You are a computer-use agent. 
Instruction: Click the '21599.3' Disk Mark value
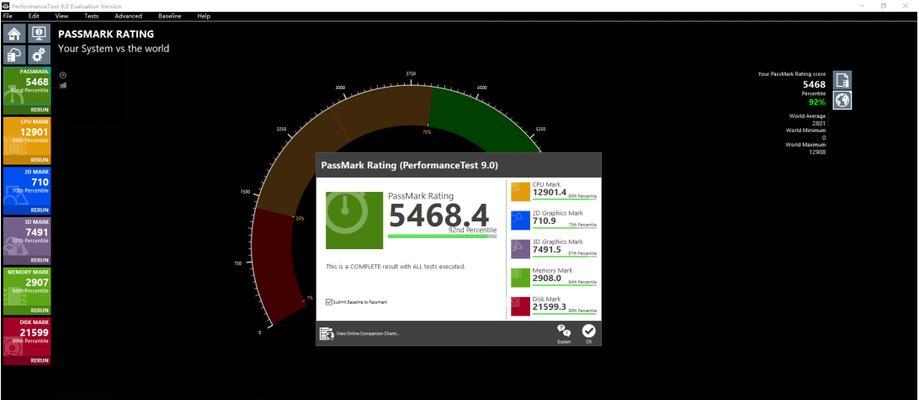click(x=549, y=307)
